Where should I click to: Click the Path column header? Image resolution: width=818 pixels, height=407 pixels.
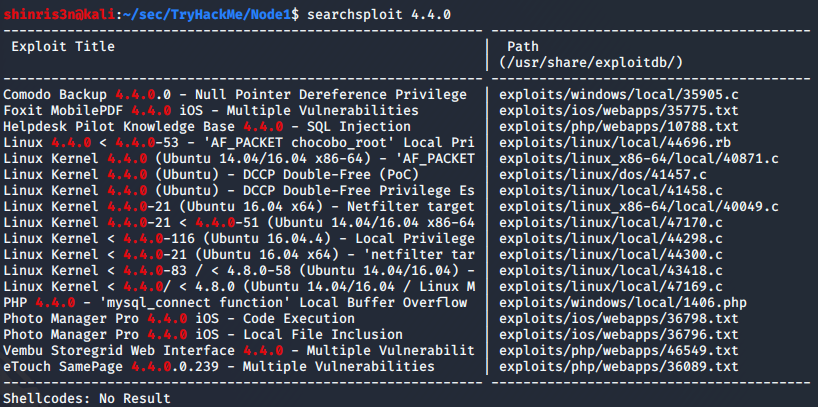[523, 46]
